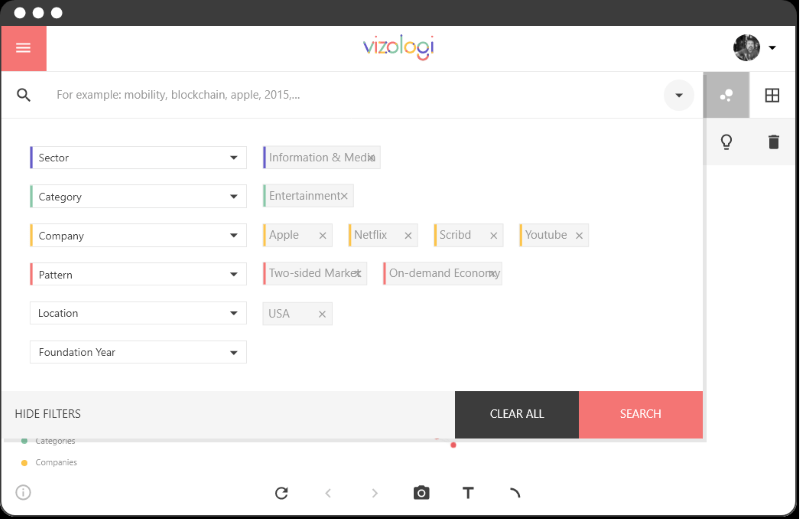This screenshot has width=800, height=519.
Task: Click the trash delete icon
Action: click(773, 142)
